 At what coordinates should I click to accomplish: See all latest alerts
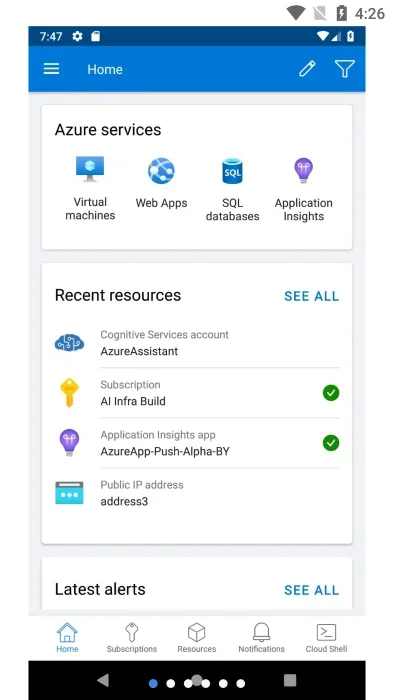[x=311, y=590]
